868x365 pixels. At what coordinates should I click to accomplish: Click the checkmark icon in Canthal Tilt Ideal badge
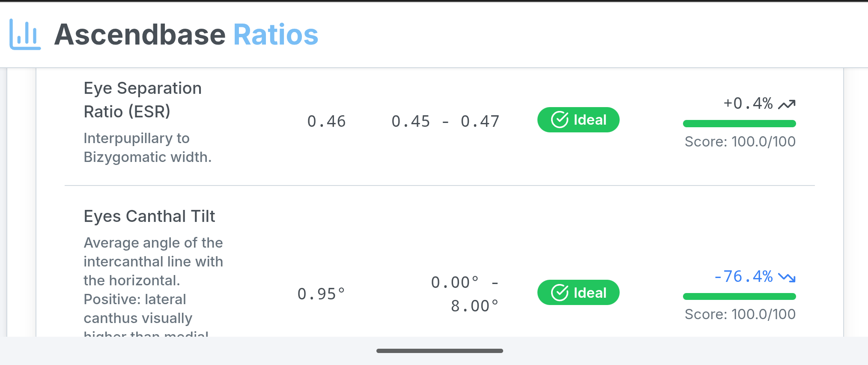pos(559,293)
